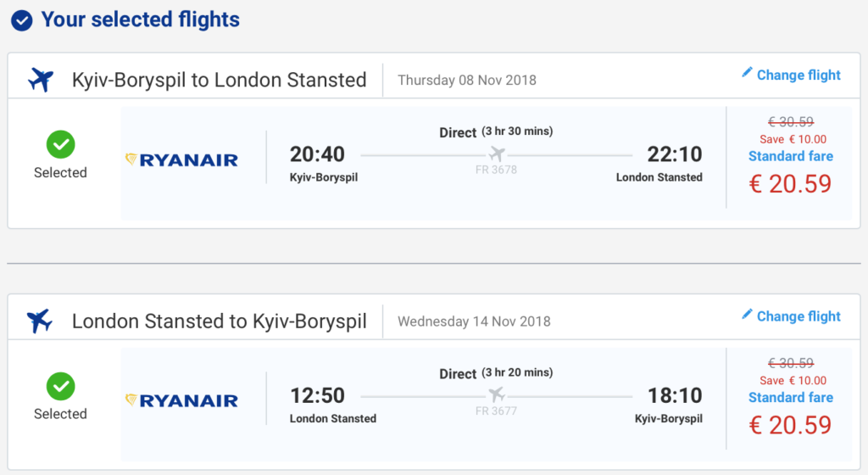
Task: Click the pencil icon on the outbound flight header
Action: click(747, 73)
